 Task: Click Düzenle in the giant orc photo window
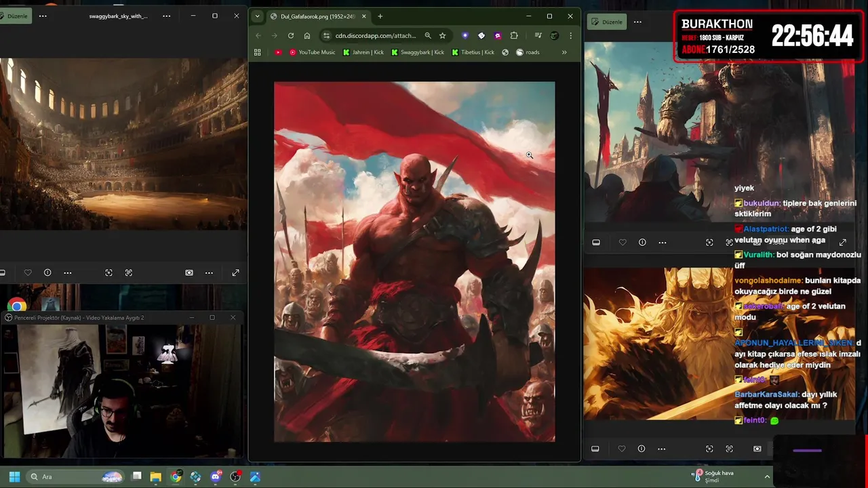[x=607, y=22]
